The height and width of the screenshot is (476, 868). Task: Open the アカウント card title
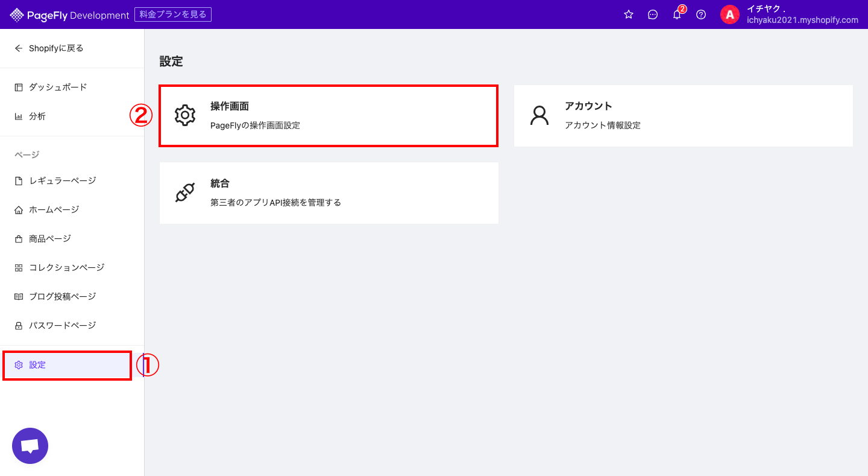point(588,106)
